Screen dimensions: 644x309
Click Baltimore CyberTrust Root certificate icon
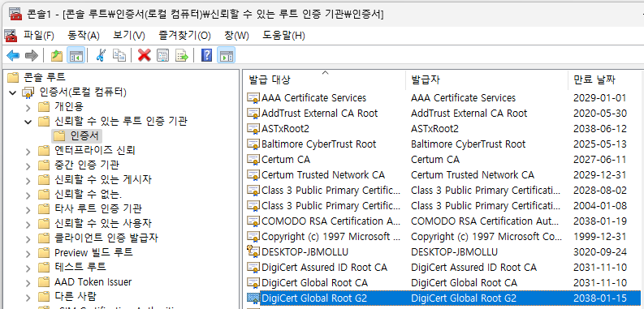[x=253, y=144]
